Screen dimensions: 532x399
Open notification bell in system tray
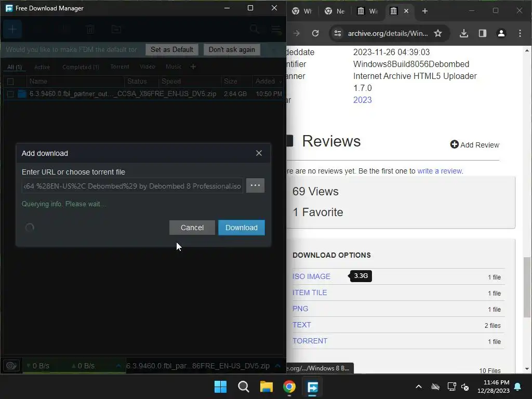[518, 387]
